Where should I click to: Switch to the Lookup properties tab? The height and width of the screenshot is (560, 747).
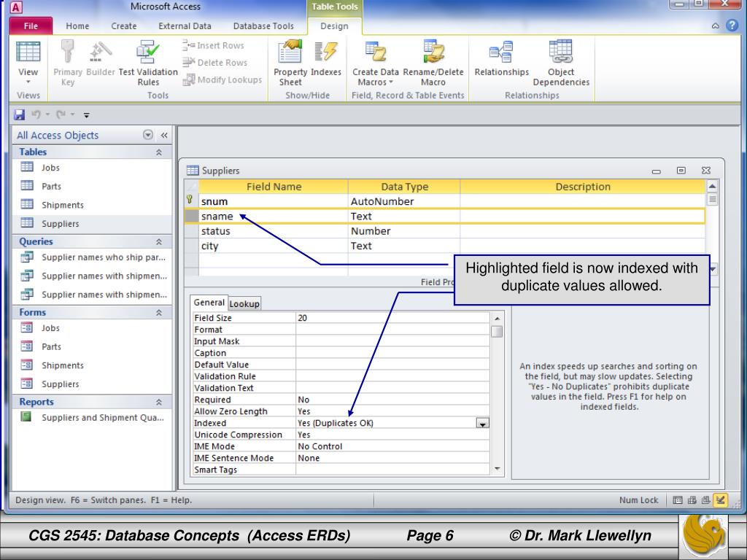[x=244, y=304]
